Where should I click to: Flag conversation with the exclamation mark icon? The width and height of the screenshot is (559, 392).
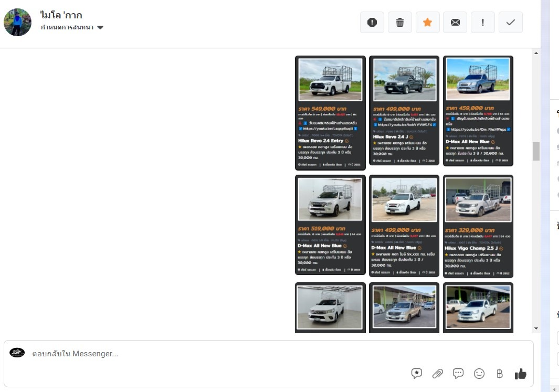[483, 23]
